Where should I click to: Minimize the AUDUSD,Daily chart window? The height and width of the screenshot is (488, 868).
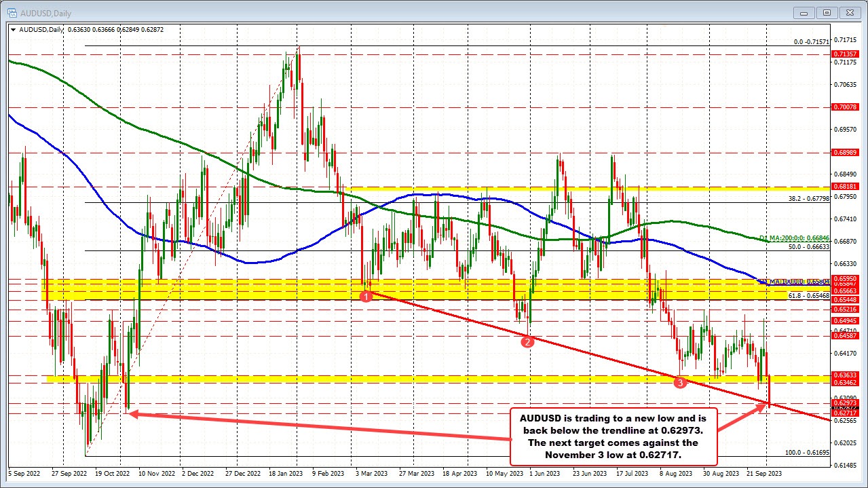coord(803,12)
